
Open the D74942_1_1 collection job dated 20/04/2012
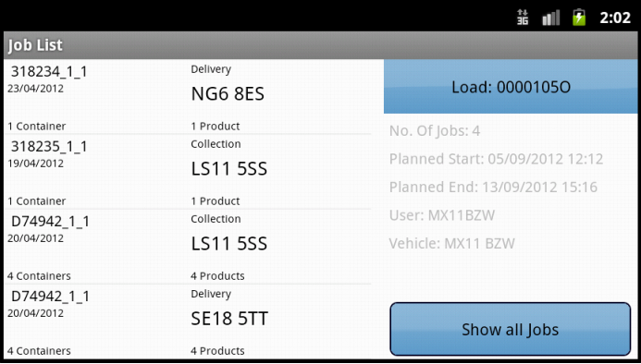pos(188,247)
